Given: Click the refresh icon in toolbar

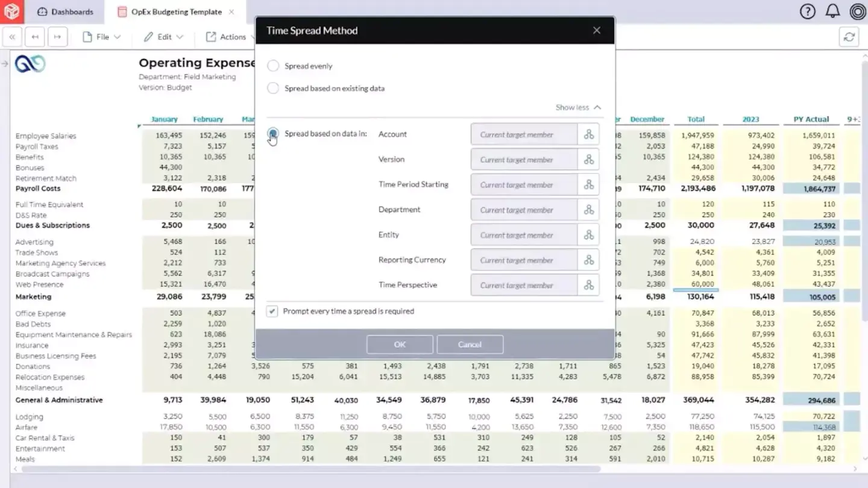Looking at the screenshot, I should pyautogui.click(x=849, y=37).
